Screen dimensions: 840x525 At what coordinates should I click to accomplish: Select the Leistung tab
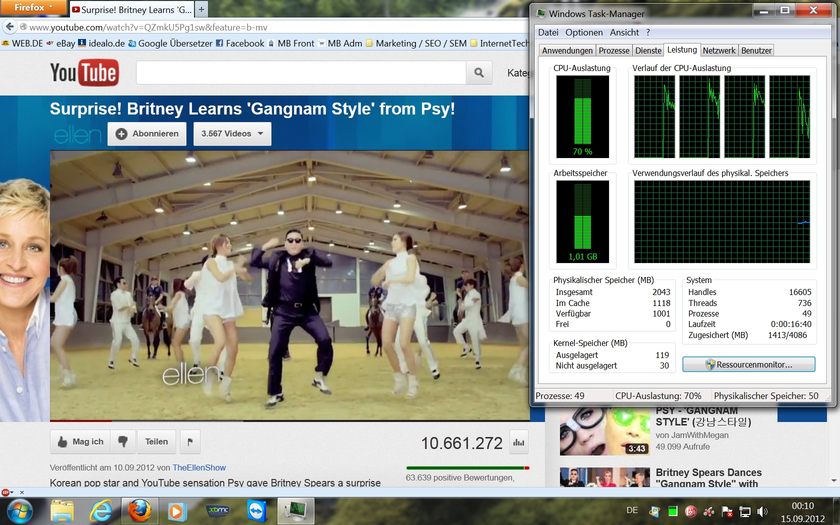(x=682, y=49)
